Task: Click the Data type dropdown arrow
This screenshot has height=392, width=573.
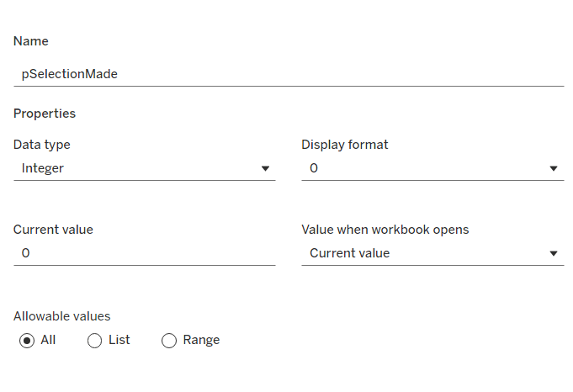Action: (266, 168)
